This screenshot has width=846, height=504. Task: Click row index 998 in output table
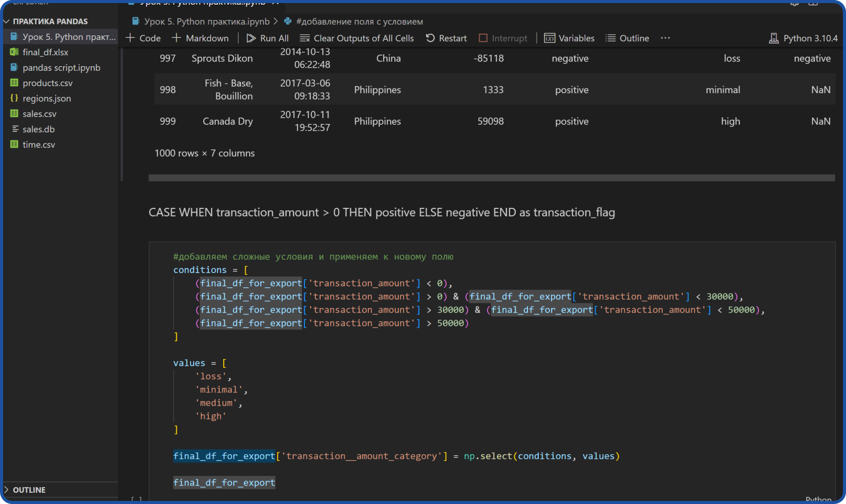pyautogui.click(x=167, y=90)
